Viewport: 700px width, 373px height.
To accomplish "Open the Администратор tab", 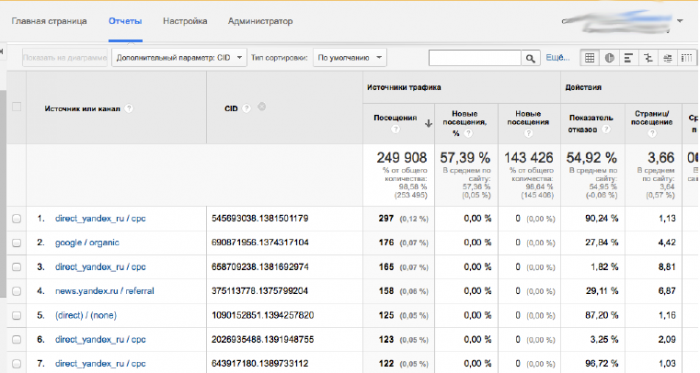I will (x=260, y=21).
